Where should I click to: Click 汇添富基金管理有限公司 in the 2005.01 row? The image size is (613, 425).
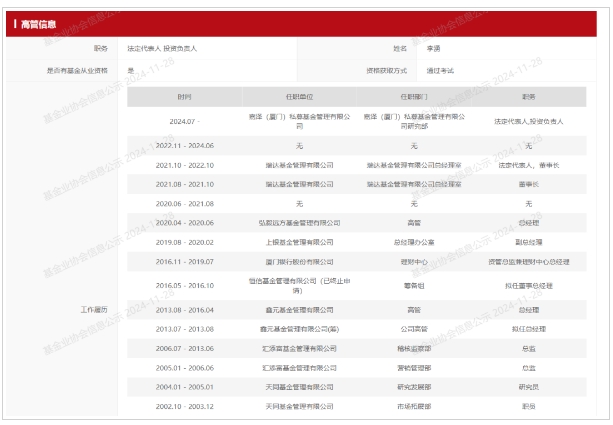pos(299,368)
